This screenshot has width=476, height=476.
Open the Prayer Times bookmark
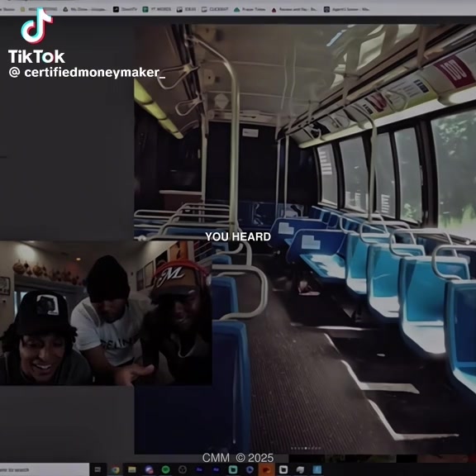pos(250,9)
